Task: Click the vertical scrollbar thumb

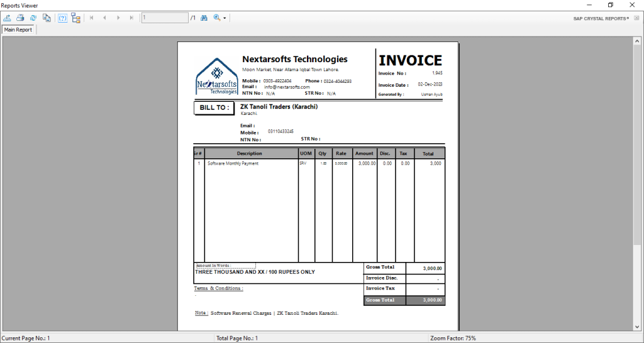Action: coord(637,145)
